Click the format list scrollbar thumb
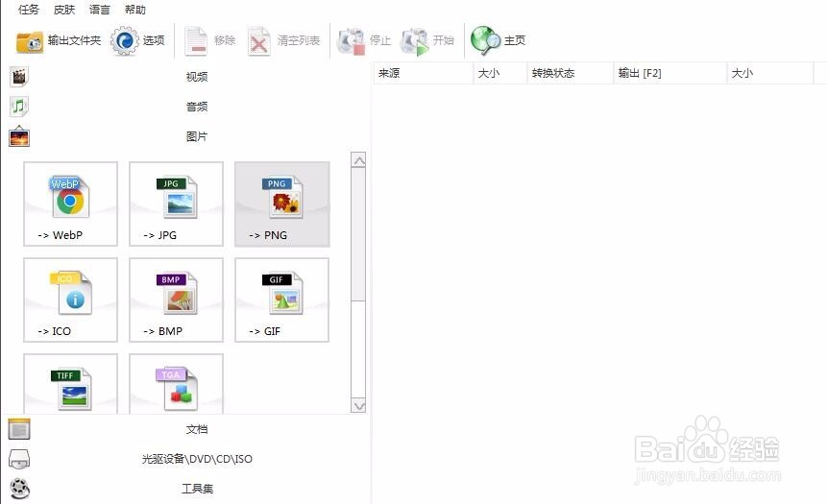Image resolution: width=828 pixels, height=504 pixels. [358, 235]
